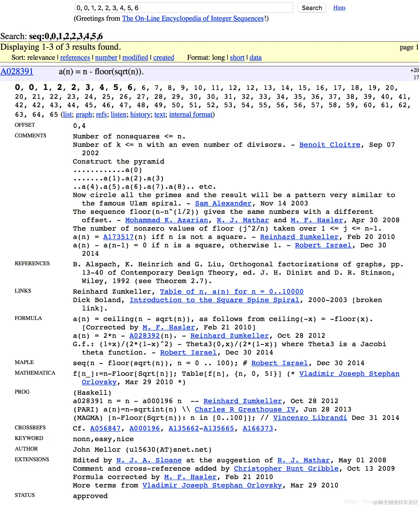Viewport: 420px width, 507px height.
Task: Open M. F. Hasler link in comments
Action: [317, 220]
